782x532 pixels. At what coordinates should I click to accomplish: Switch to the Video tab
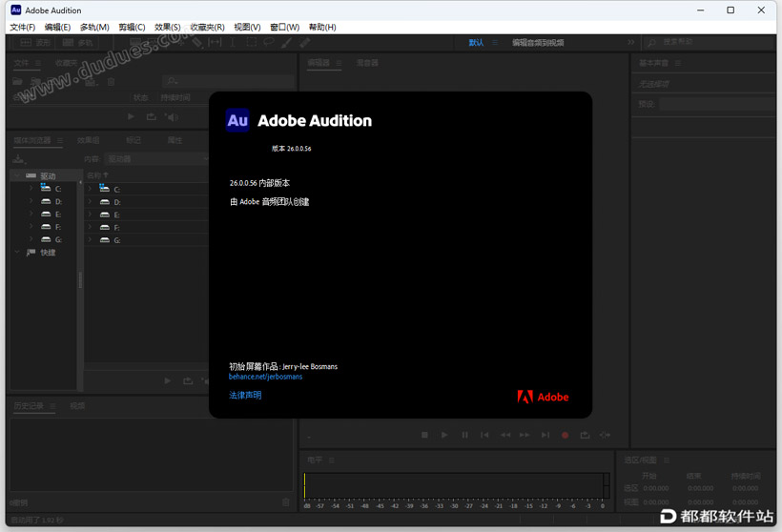click(x=77, y=406)
